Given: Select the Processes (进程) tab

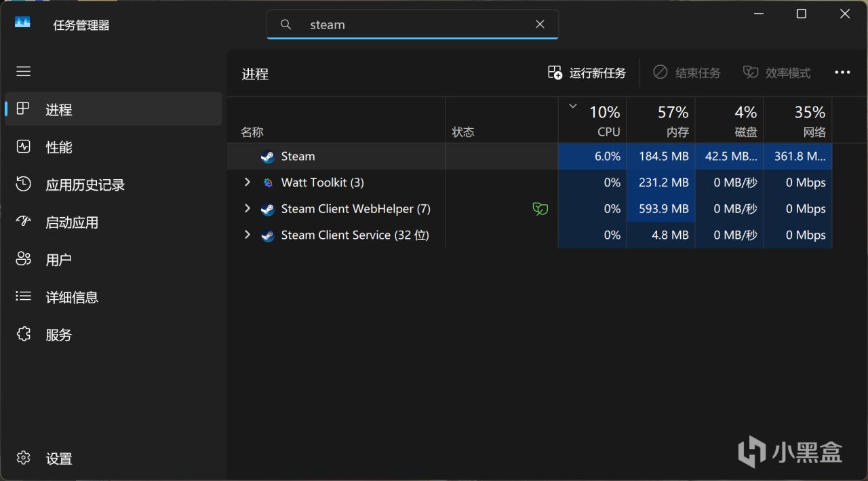Looking at the screenshot, I should point(58,110).
